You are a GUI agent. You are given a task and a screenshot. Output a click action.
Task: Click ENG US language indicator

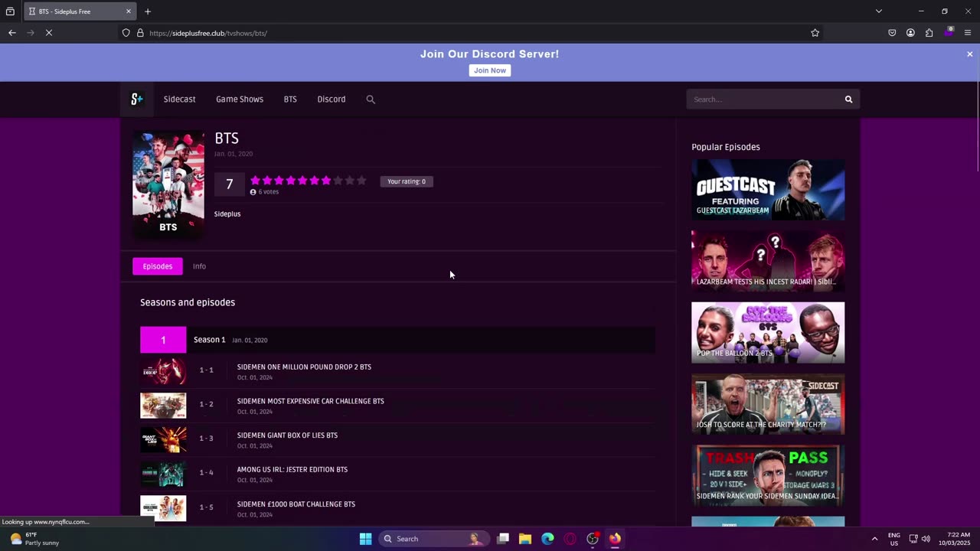coord(893,539)
